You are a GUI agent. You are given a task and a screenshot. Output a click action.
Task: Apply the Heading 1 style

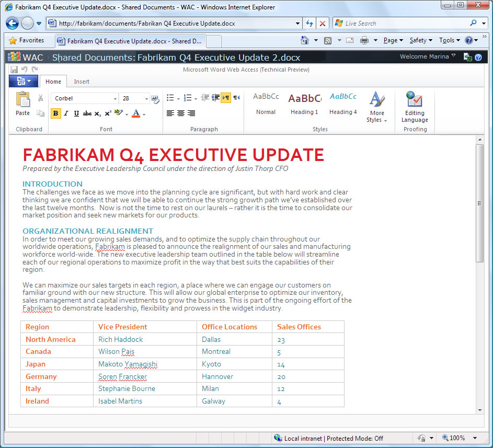tap(304, 104)
